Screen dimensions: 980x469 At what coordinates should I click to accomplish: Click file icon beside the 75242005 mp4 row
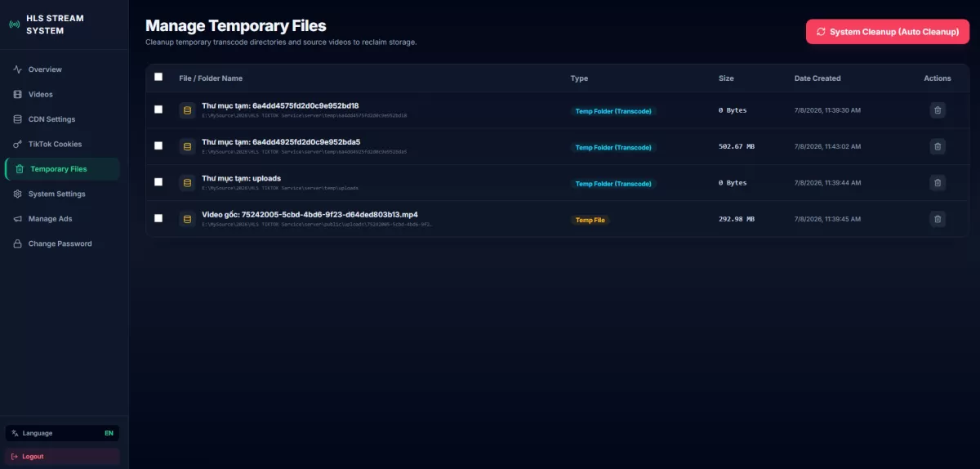pos(187,219)
